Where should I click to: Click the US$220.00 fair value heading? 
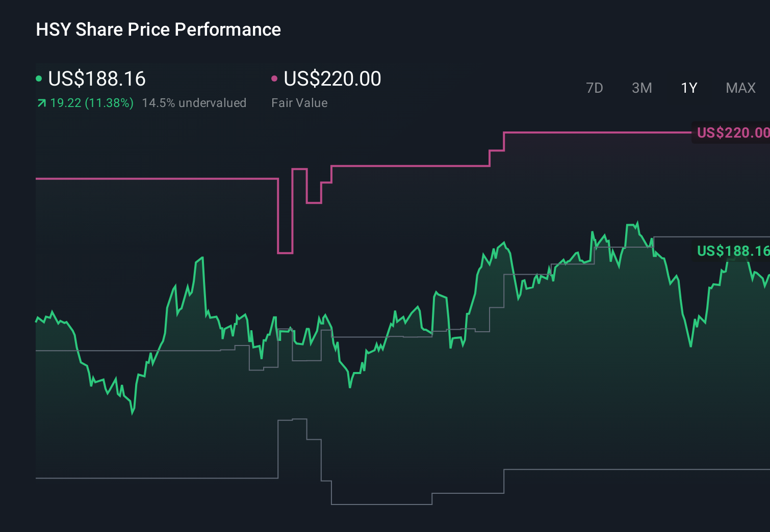(332, 79)
